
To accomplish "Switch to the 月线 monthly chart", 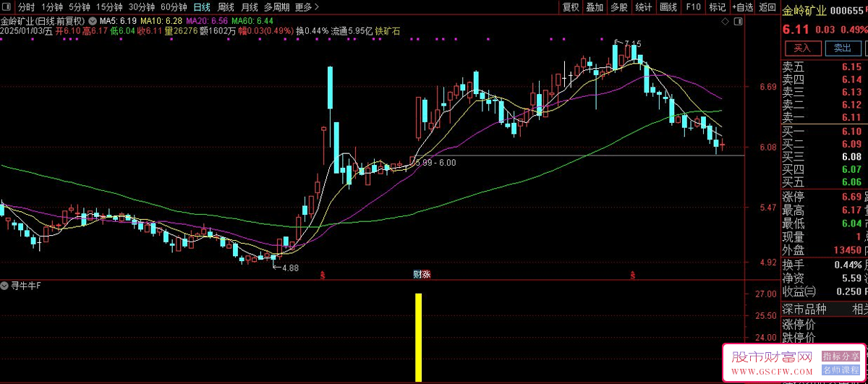I will pos(249,7).
